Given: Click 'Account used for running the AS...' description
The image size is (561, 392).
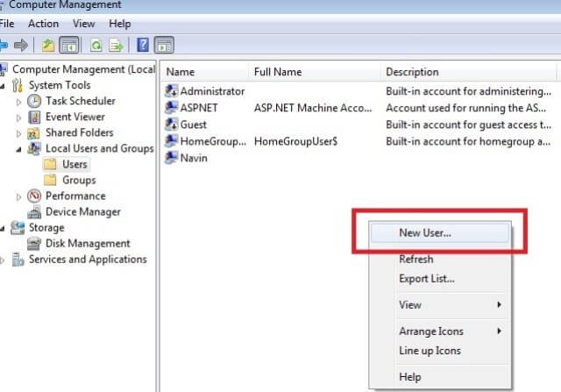Looking at the screenshot, I should [x=465, y=108].
